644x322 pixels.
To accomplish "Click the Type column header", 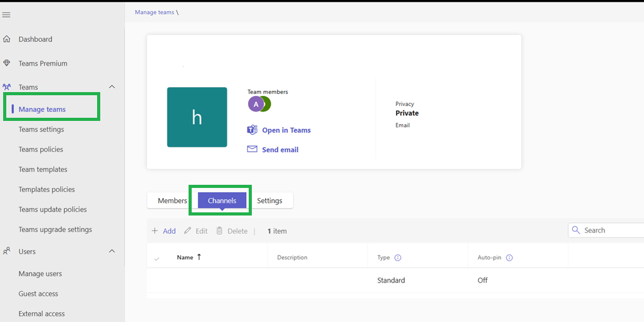I will pyautogui.click(x=383, y=257).
